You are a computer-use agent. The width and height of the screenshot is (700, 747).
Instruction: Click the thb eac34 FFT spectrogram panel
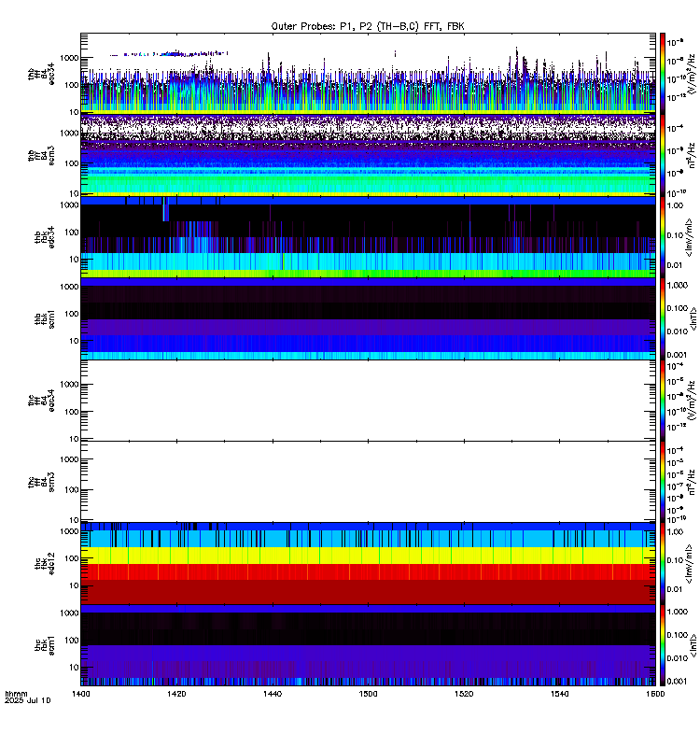368,74
